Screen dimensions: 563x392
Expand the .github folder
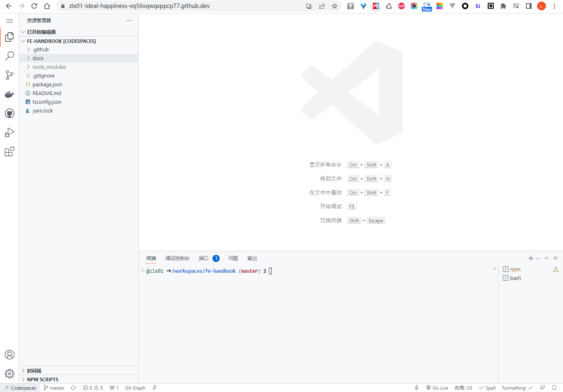(x=79, y=50)
